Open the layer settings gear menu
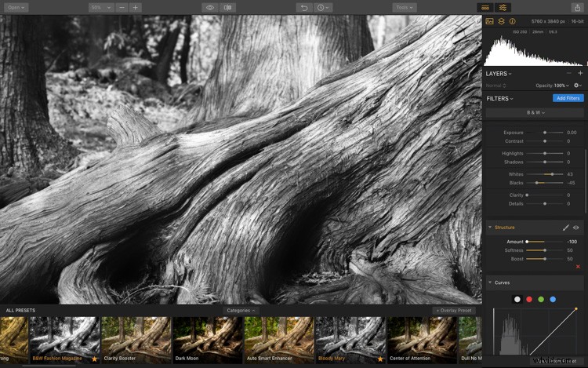588x368 pixels. [x=578, y=86]
